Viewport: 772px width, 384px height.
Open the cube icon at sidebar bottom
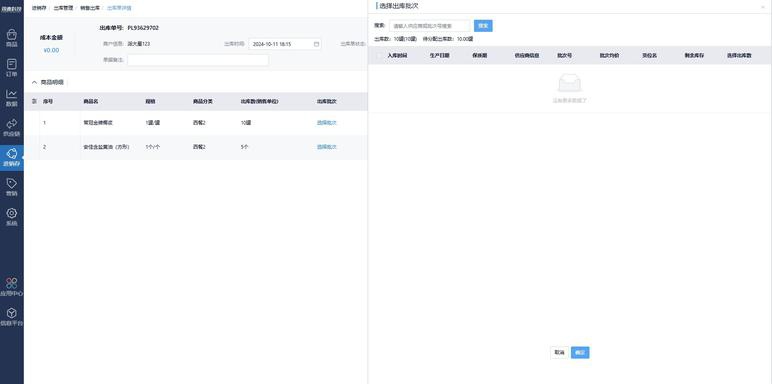[12, 317]
